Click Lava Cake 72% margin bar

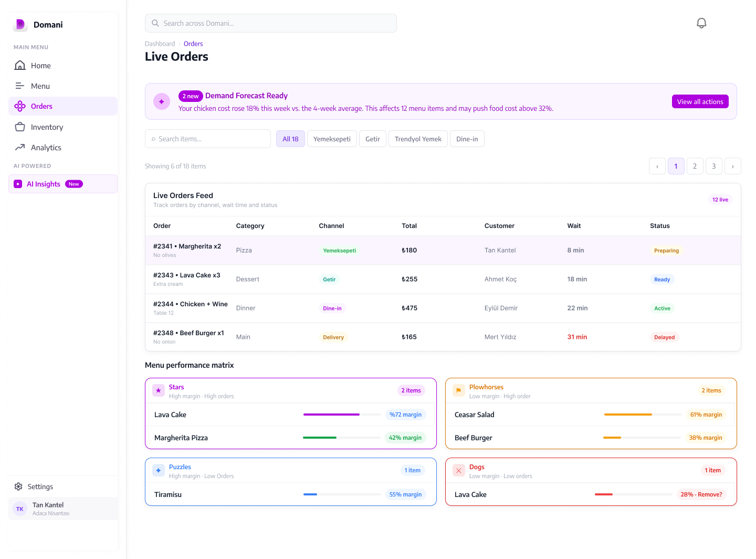pos(342,415)
